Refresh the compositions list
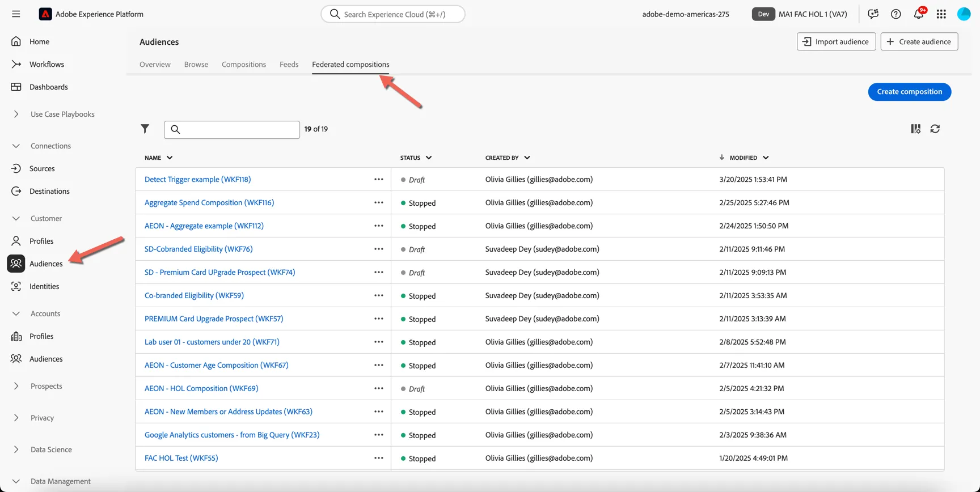980x492 pixels. pyautogui.click(x=935, y=129)
